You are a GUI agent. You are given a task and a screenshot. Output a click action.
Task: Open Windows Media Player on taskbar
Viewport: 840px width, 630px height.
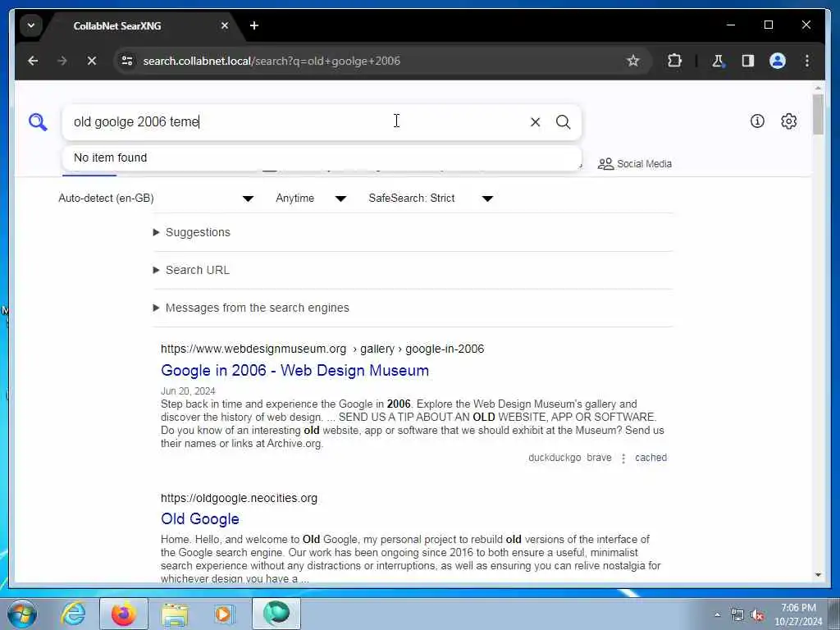coord(225,614)
